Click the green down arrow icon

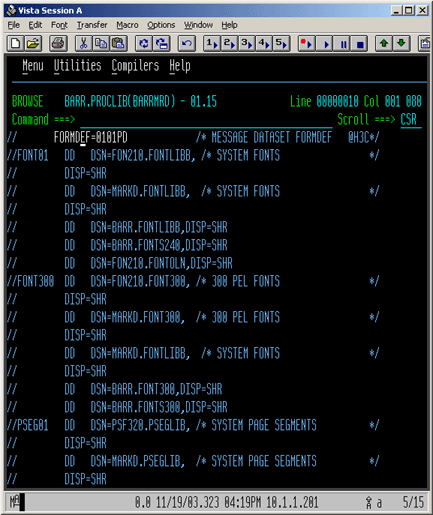tap(401, 44)
